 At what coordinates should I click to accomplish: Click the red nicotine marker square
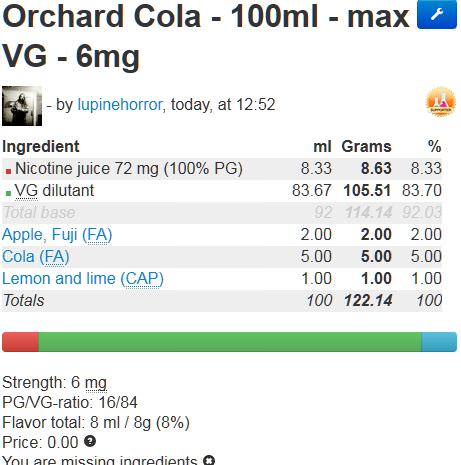click(8, 171)
